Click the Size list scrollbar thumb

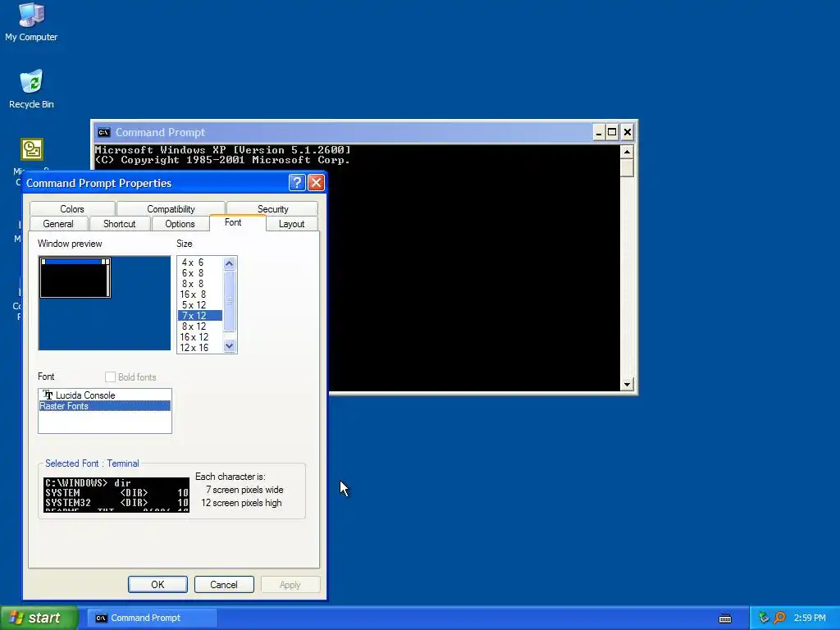(230, 302)
